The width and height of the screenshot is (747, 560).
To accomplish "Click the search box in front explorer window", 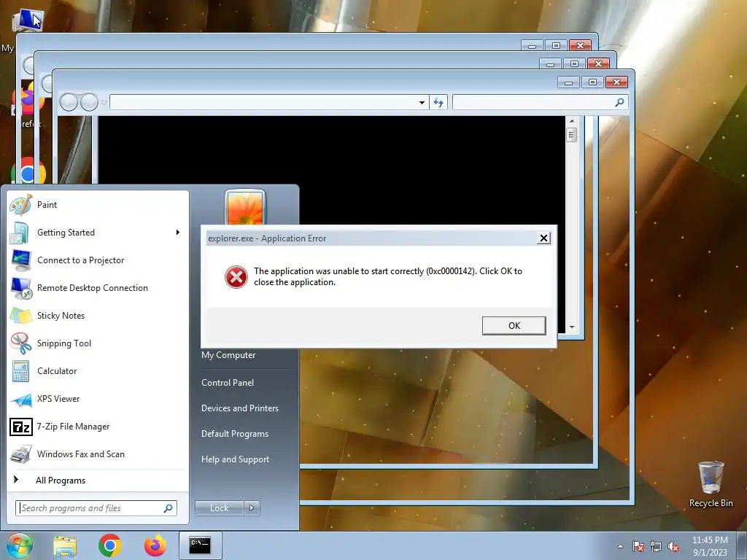I will pos(541,102).
